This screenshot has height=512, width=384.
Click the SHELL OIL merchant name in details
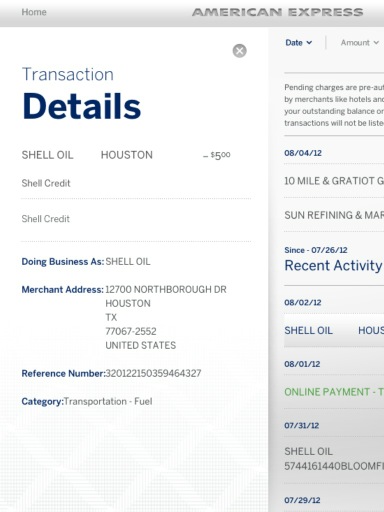point(47,155)
